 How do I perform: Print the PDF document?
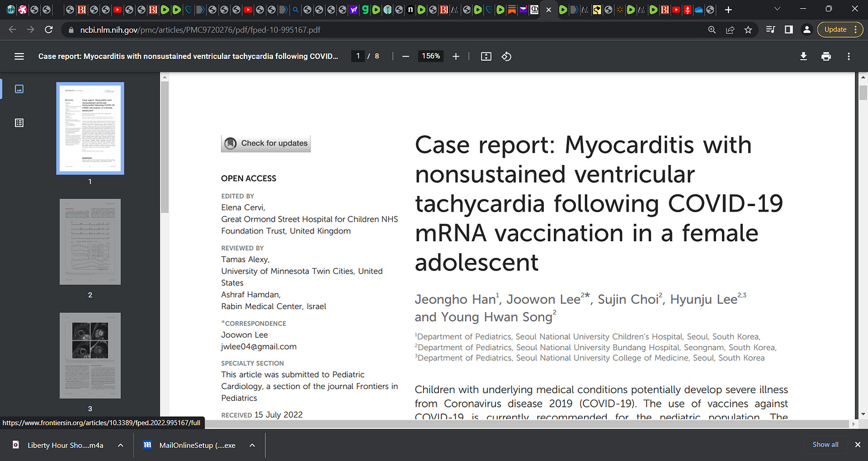[x=826, y=56]
